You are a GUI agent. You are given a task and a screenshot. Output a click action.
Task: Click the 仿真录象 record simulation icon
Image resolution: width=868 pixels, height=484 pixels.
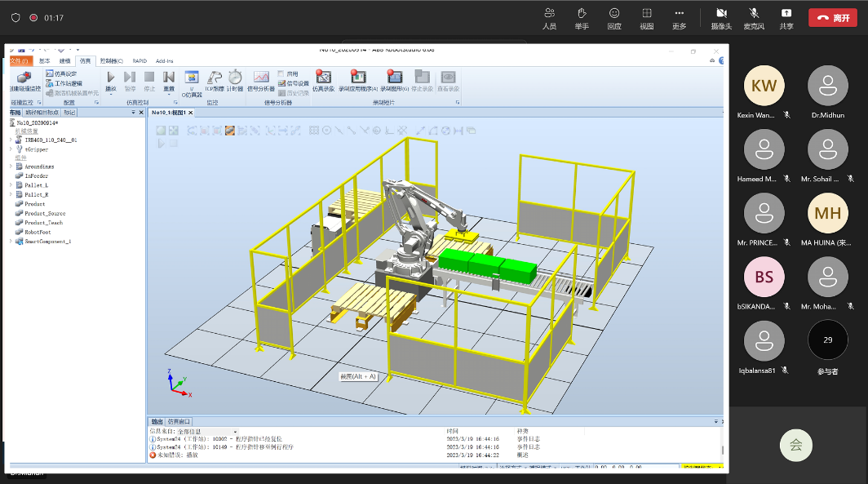point(323,77)
